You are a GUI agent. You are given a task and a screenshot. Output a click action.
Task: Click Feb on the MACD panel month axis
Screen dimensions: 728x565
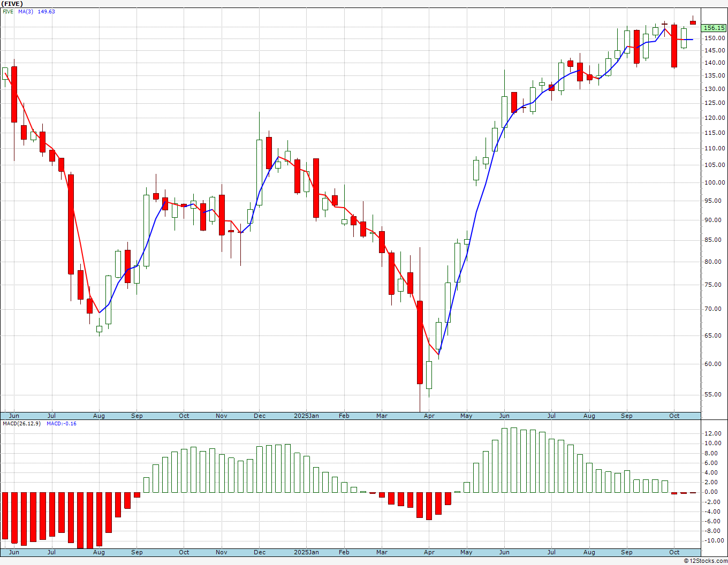[x=344, y=552]
